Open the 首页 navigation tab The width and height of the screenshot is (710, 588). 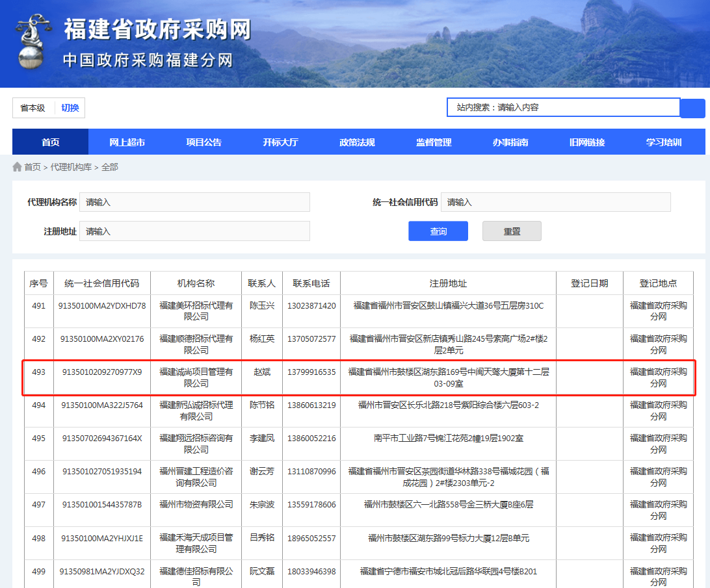50,142
